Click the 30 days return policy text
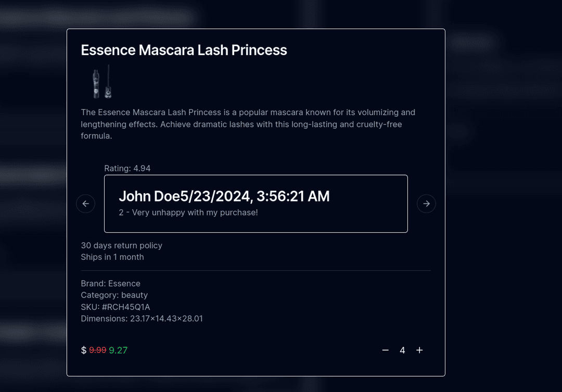 pyautogui.click(x=121, y=245)
